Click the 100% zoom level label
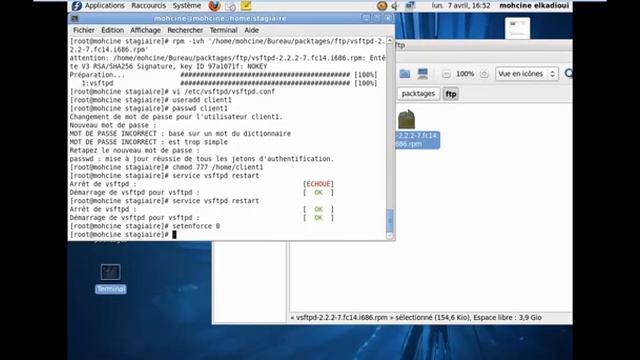640x360 pixels. tap(465, 74)
